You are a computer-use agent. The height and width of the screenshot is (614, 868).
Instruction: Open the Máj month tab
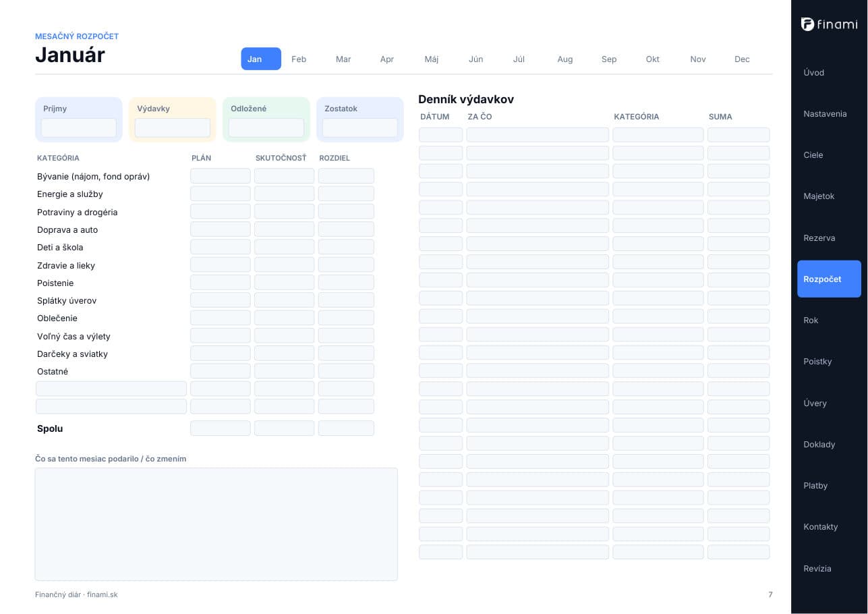(x=432, y=59)
